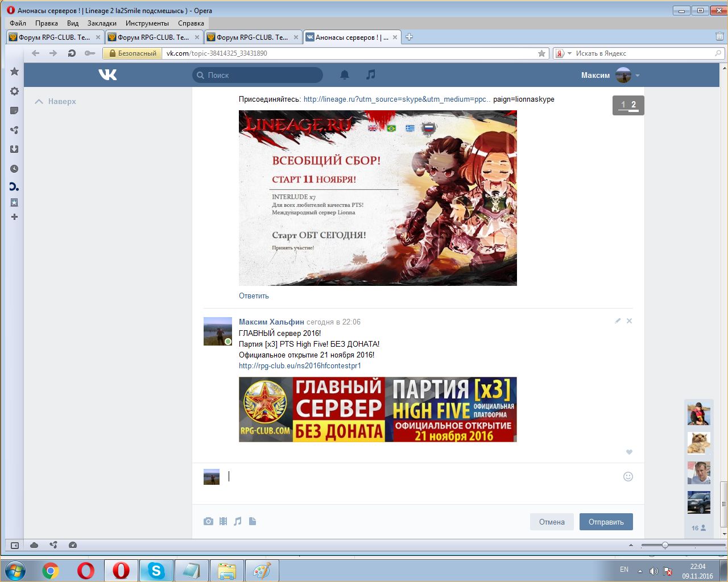
Task: Edit post using pencil icon
Action: pyautogui.click(x=618, y=321)
